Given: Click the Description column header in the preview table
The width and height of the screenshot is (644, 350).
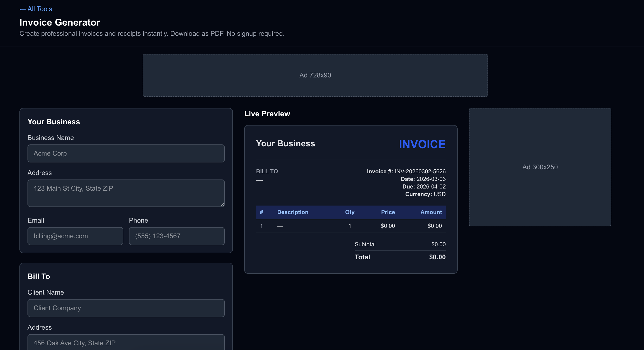Looking at the screenshot, I should pos(293,212).
